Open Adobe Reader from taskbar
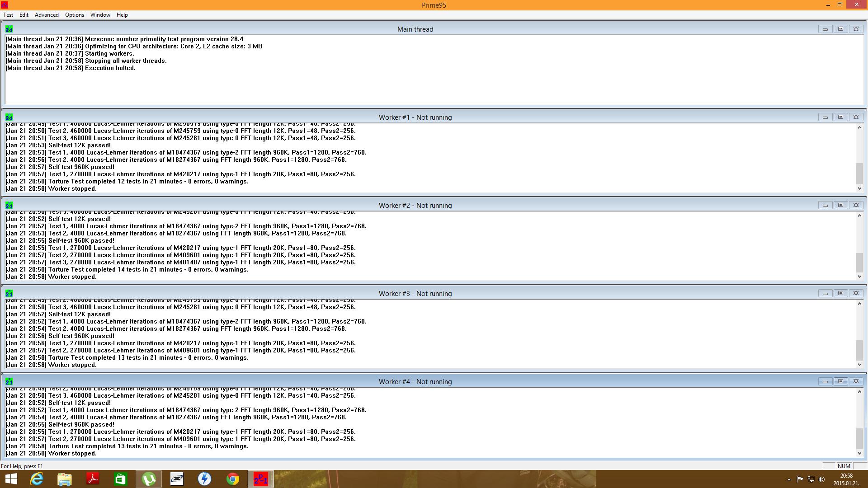 click(x=93, y=479)
